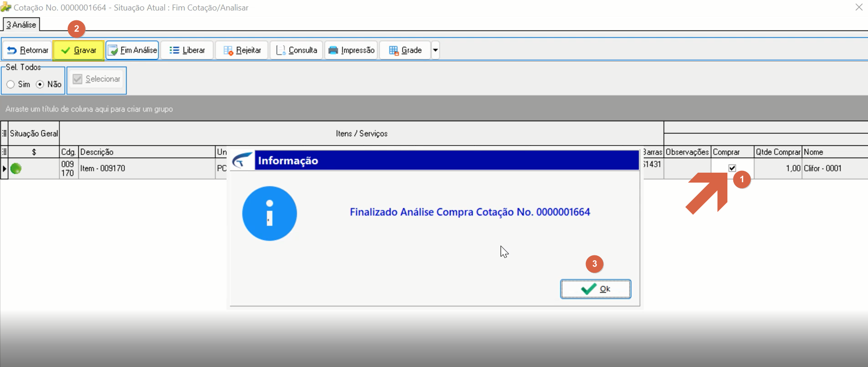Click the Qtde Comprar column header
Image resolution: width=868 pixels, height=367 pixels.
(778, 152)
